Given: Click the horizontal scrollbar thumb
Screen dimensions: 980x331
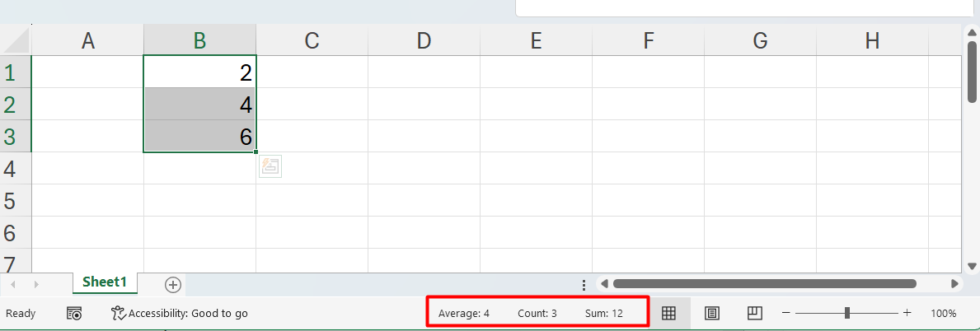Looking at the screenshot, I should click(764, 284).
